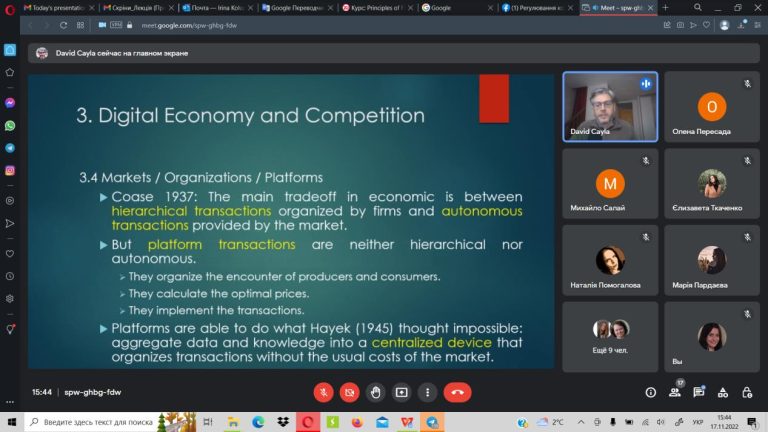Switch to Почта Outlook tab
768x432 pixels.
point(217,8)
